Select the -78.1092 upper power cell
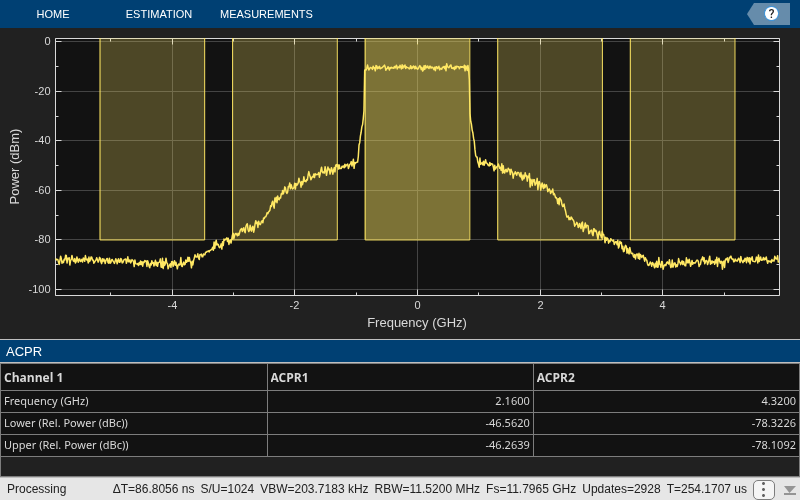The image size is (800, 500). (666, 445)
